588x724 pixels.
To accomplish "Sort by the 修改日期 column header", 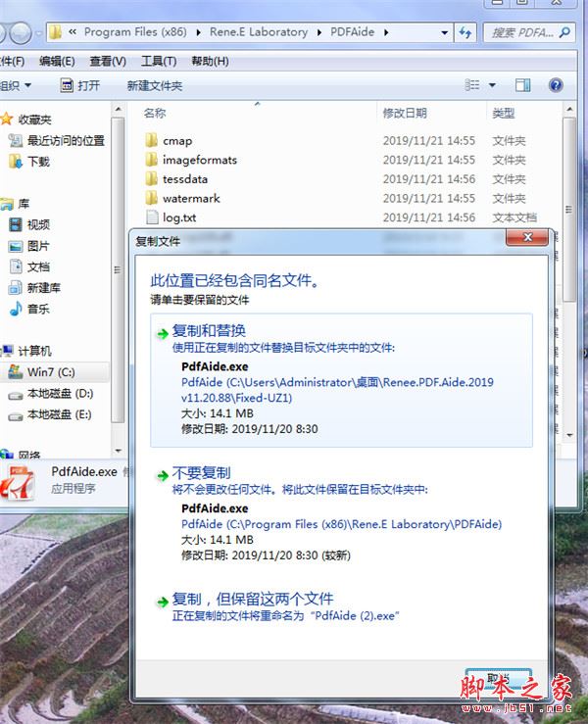I will (405, 113).
